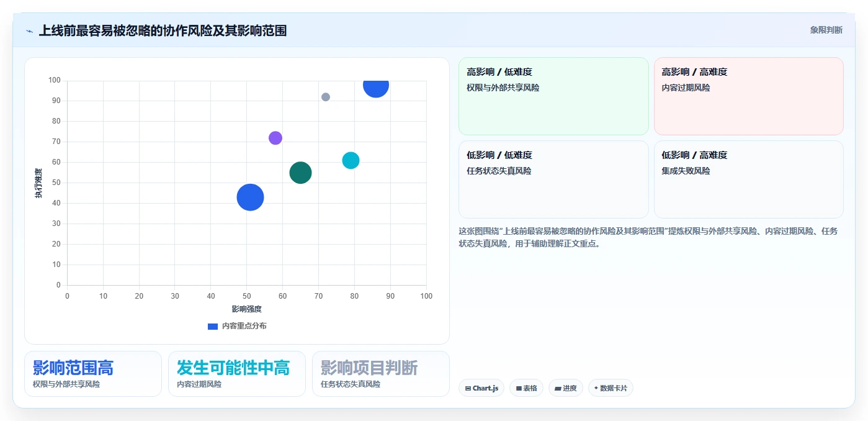Click the 影响范围高 stat card
This screenshot has width=868, height=421.
click(x=93, y=374)
